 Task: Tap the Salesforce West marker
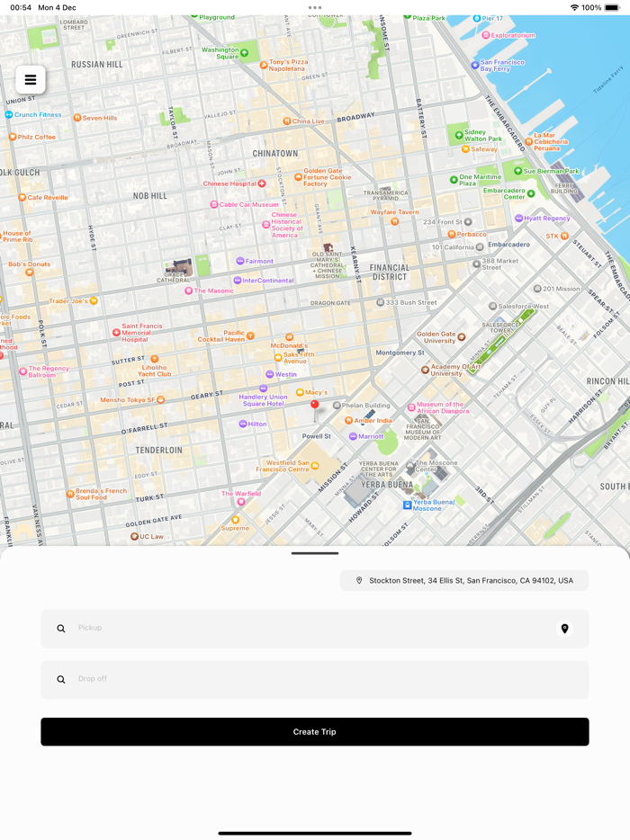coord(492,306)
